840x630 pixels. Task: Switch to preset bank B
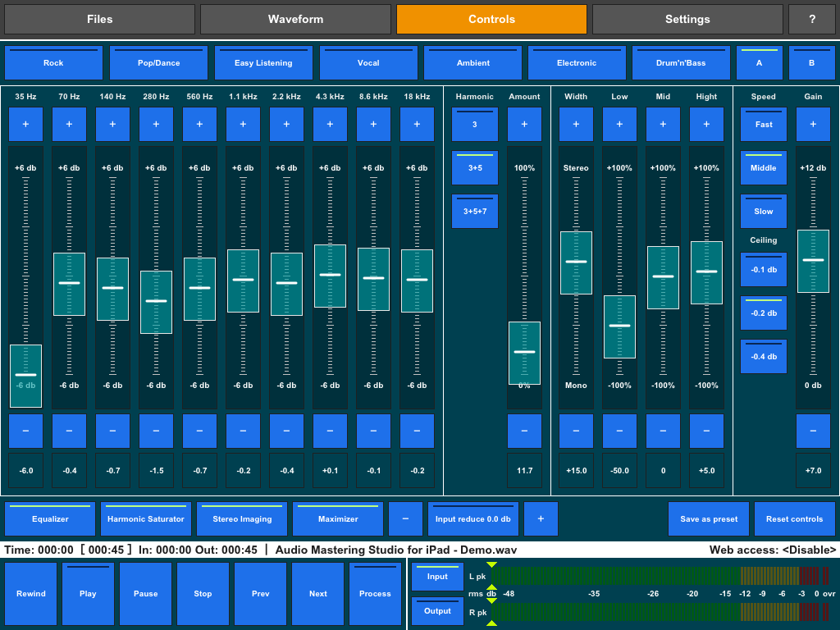click(x=811, y=62)
